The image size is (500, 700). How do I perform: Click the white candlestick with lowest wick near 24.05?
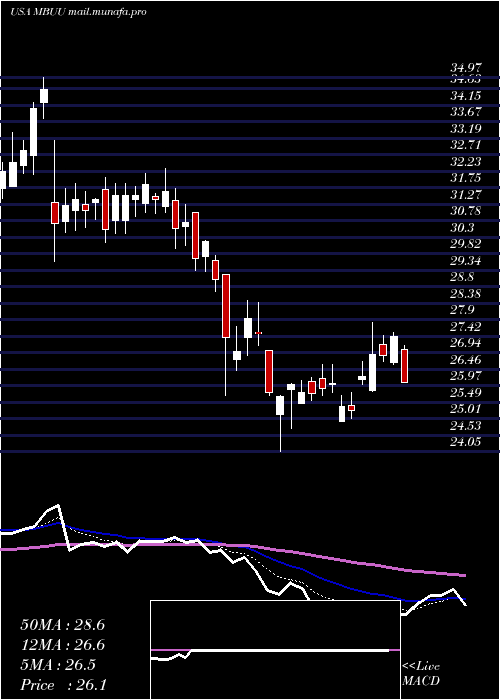280,405
